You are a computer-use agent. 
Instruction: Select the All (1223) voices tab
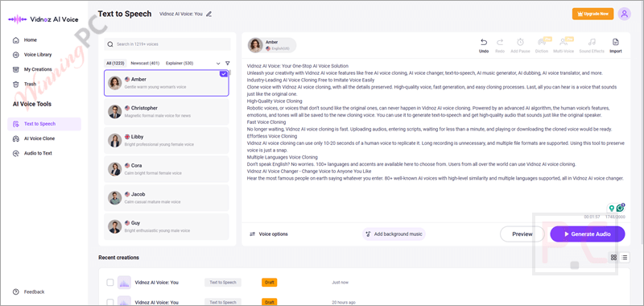pyautogui.click(x=115, y=64)
